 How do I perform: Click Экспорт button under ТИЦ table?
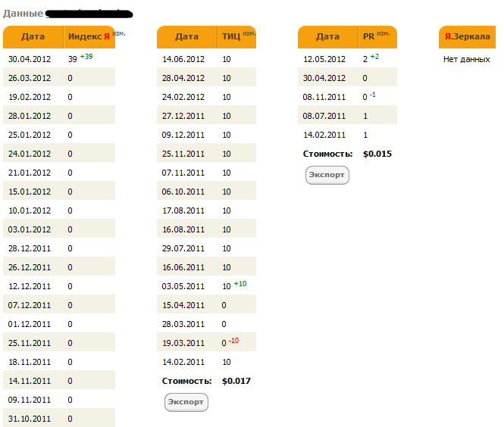[x=186, y=402]
